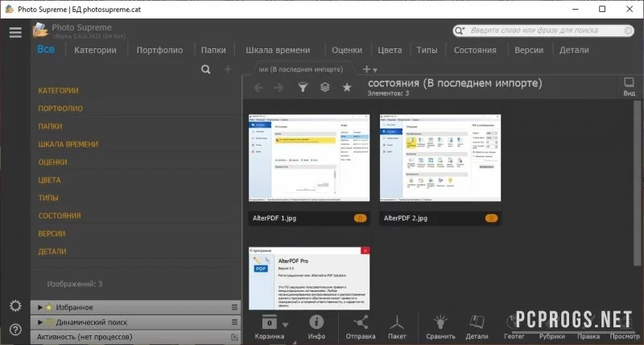Open settings via gear icon
This screenshot has width=644, height=345.
pyautogui.click(x=15, y=306)
